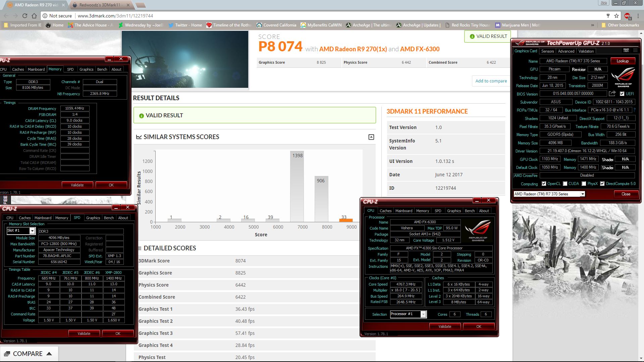Switch to the Sensors tab in GPU-Z

point(547,51)
